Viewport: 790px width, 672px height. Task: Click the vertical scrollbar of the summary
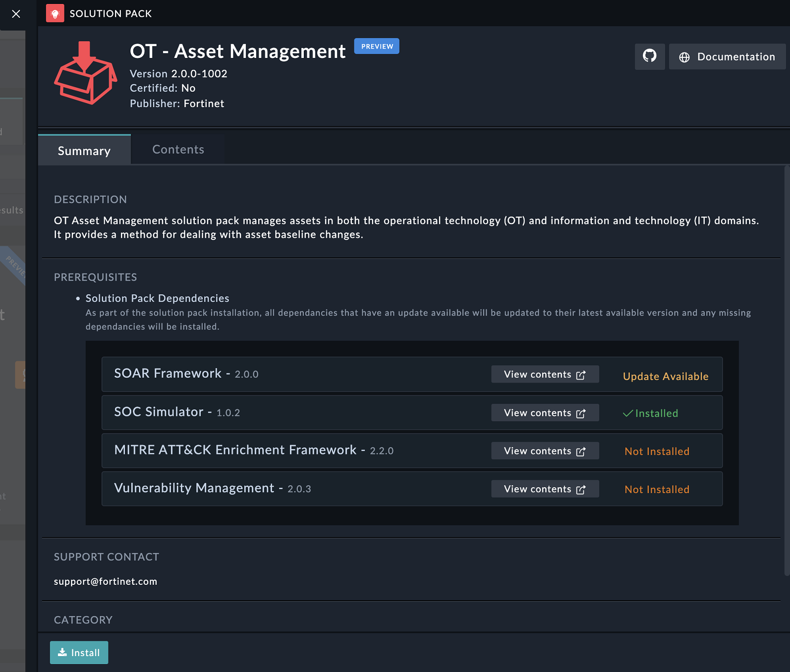[x=787, y=371]
